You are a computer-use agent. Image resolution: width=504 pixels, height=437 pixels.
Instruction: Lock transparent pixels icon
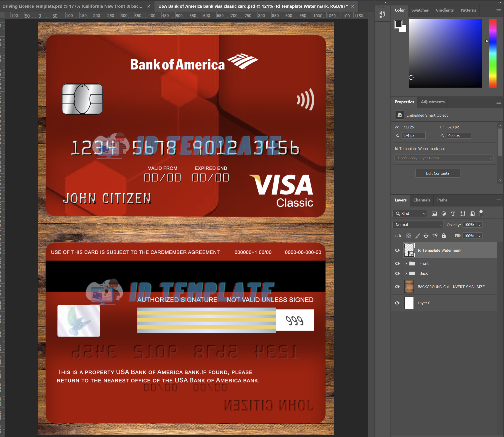tap(409, 236)
